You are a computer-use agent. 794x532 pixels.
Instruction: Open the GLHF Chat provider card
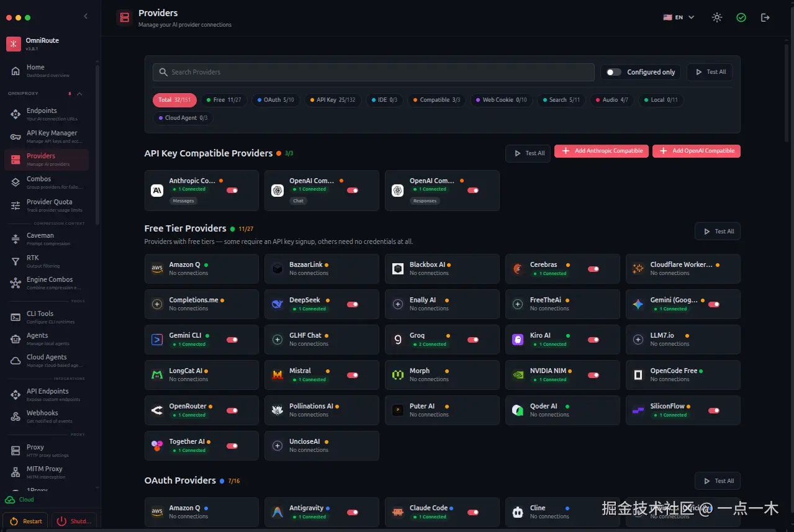[322, 340]
